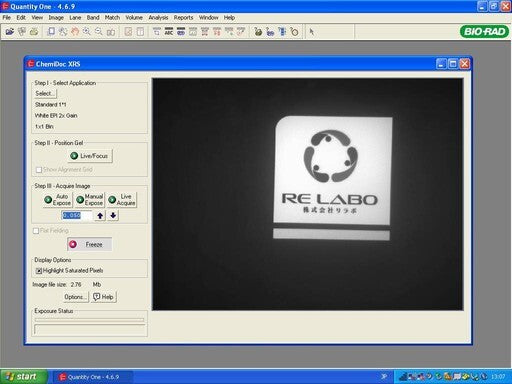Click the down arrow to decrease exposure time
This screenshot has height=384, width=512.
point(113,216)
